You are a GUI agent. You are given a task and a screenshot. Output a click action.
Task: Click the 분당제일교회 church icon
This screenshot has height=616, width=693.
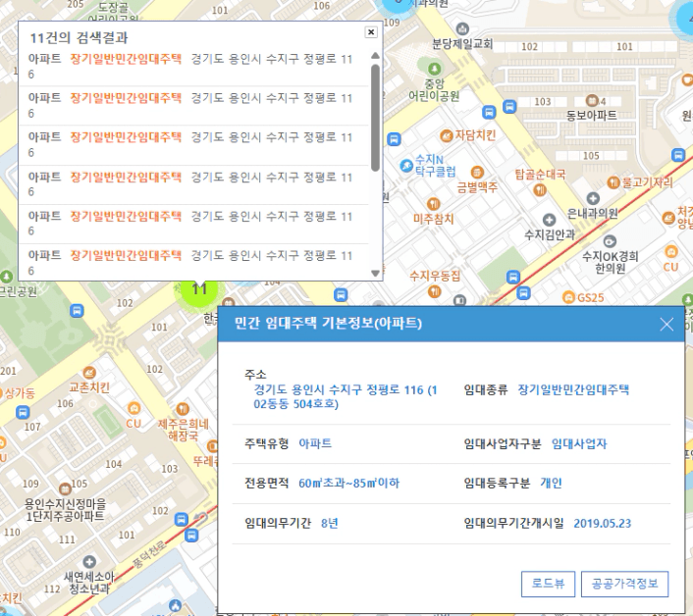(x=462, y=29)
